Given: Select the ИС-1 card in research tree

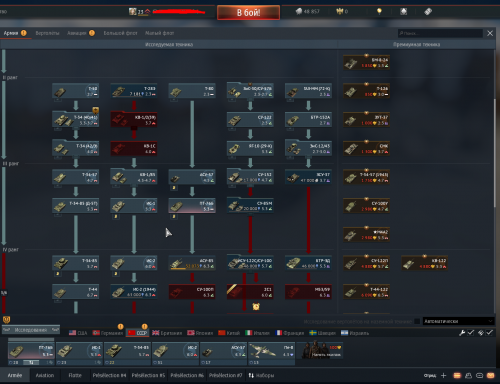Looking at the screenshot, I should 134,206.
